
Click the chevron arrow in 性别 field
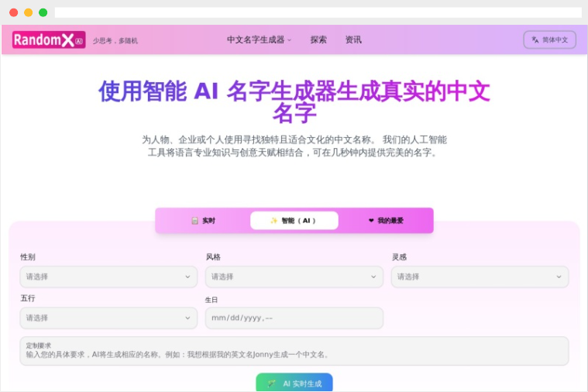click(x=187, y=277)
